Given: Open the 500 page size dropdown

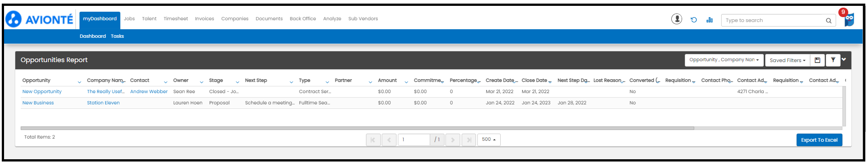Looking at the screenshot, I should pyautogui.click(x=489, y=139).
